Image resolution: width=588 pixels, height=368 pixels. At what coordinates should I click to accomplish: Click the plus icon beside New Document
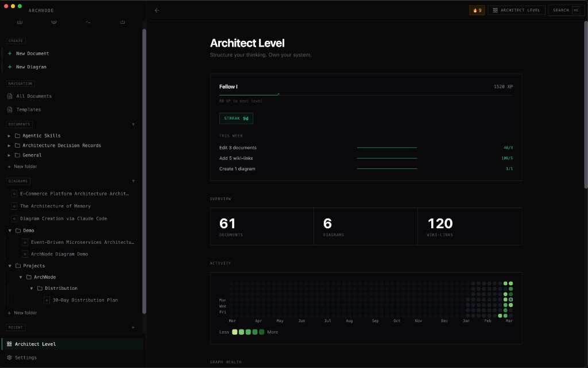pyautogui.click(x=10, y=53)
